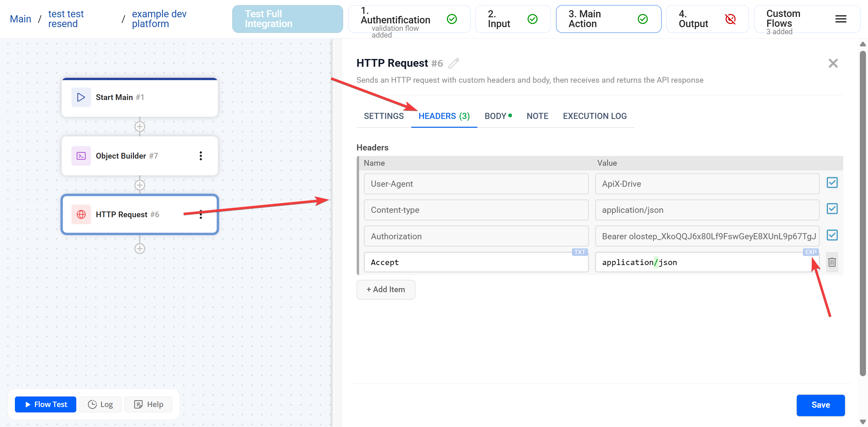868x427 pixels.
Task: Add a new header with Add Item button
Action: [x=386, y=290]
